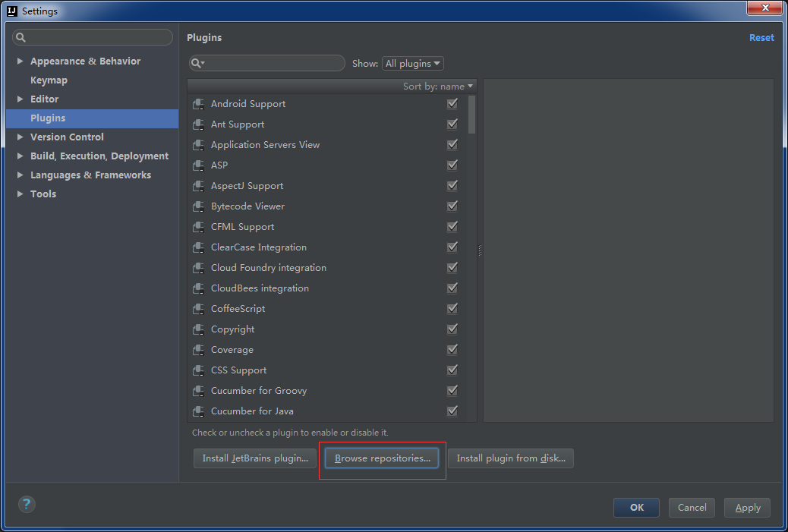This screenshot has height=532, width=788.
Task: Click the Cloud Foundry integration plugin icon
Action: point(198,268)
